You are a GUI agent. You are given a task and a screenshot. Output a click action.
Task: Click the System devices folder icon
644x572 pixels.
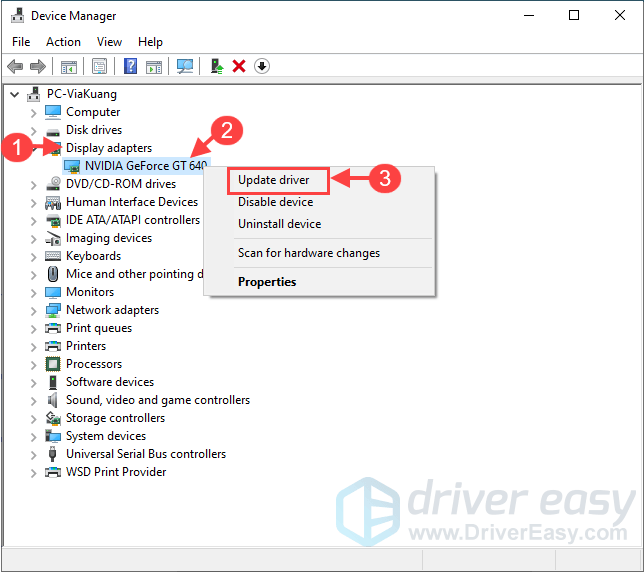pyautogui.click(x=53, y=436)
